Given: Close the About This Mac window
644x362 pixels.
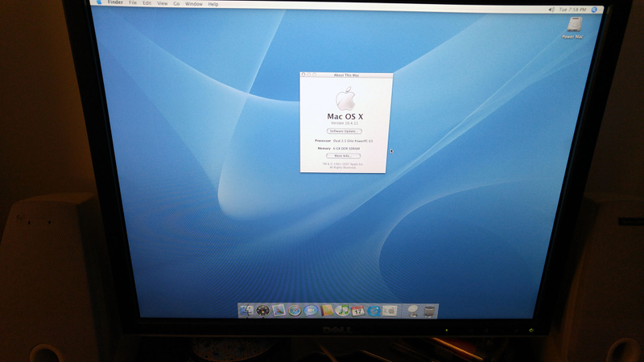Looking at the screenshot, I should (303, 74).
